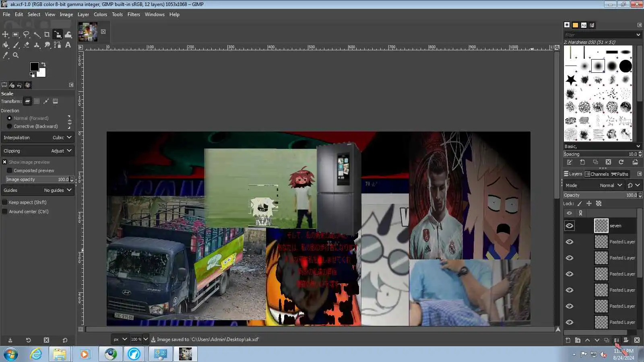Select the Scale transform tool icon
Image resolution: width=644 pixels, height=362 pixels.
click(x=58, y=35)
